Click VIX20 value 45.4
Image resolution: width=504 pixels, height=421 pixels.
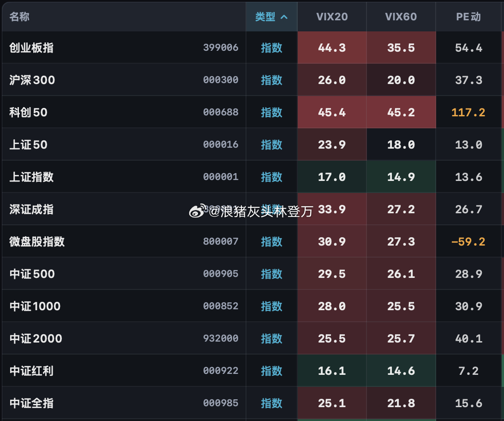click(x=332, y=113)
